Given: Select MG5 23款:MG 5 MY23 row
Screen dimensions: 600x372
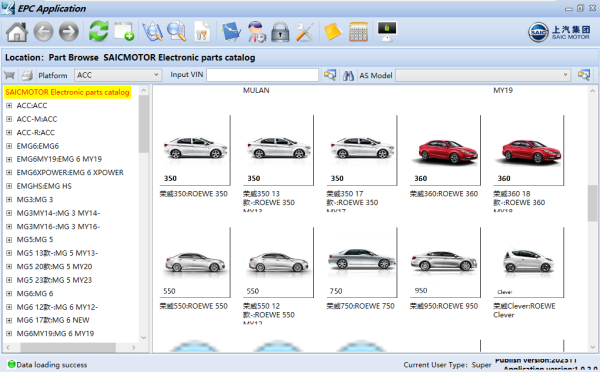Looking at the screenshot, I should click(54, 280).
